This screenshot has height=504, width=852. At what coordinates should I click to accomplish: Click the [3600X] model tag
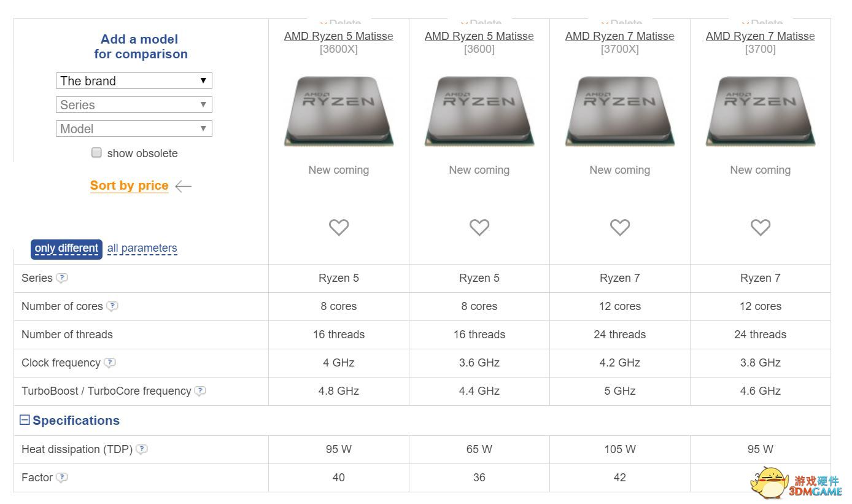(339, 49)
